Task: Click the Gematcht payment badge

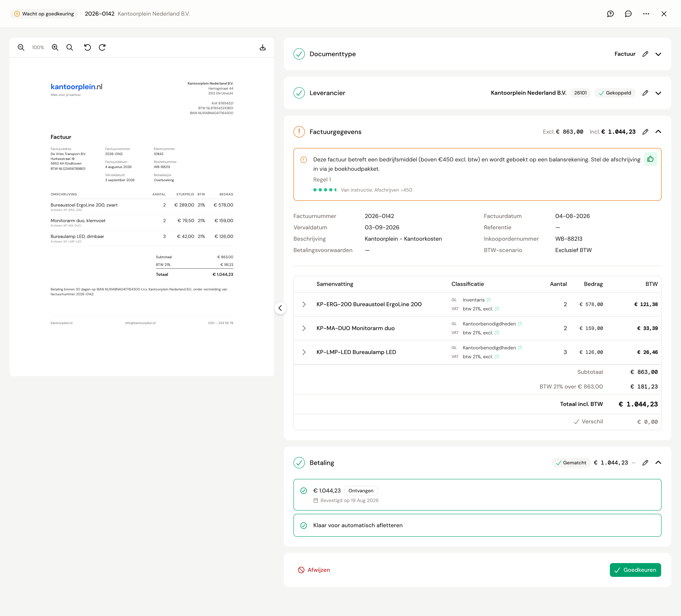Action: click(x=571, y=463)
